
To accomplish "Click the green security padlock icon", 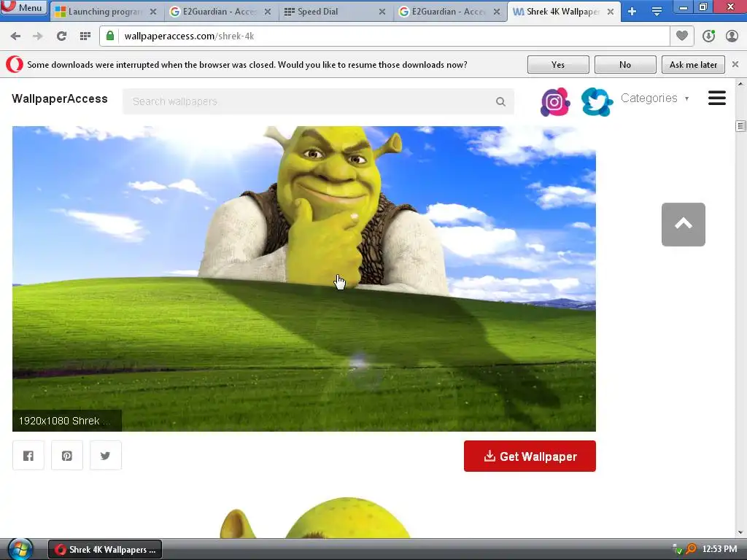I will [110, 36].
